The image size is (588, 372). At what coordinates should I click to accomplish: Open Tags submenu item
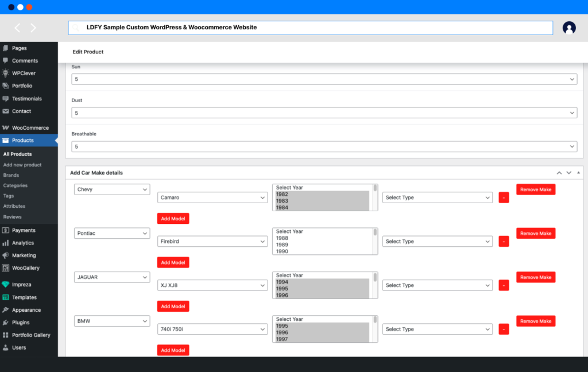tap(8, 196)
